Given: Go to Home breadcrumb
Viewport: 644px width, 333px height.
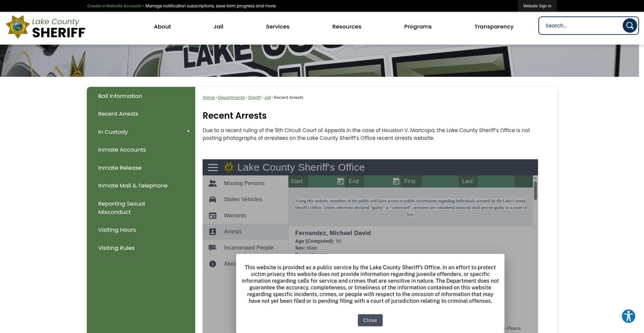Looking at the screenshot, I should pos(209,98).
